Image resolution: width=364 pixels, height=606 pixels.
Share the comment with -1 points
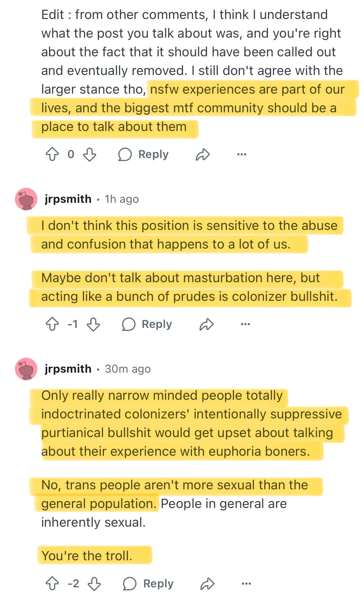[x=207, y=324]
